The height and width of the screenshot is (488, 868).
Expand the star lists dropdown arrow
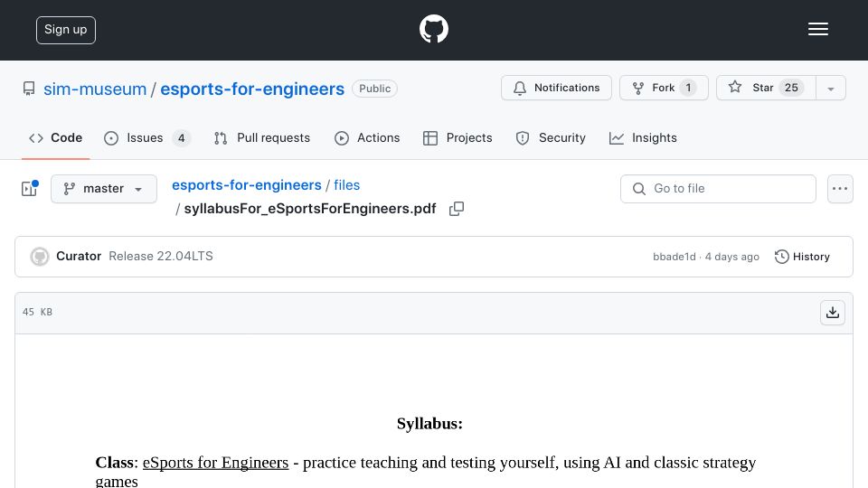tap(830, 89)
